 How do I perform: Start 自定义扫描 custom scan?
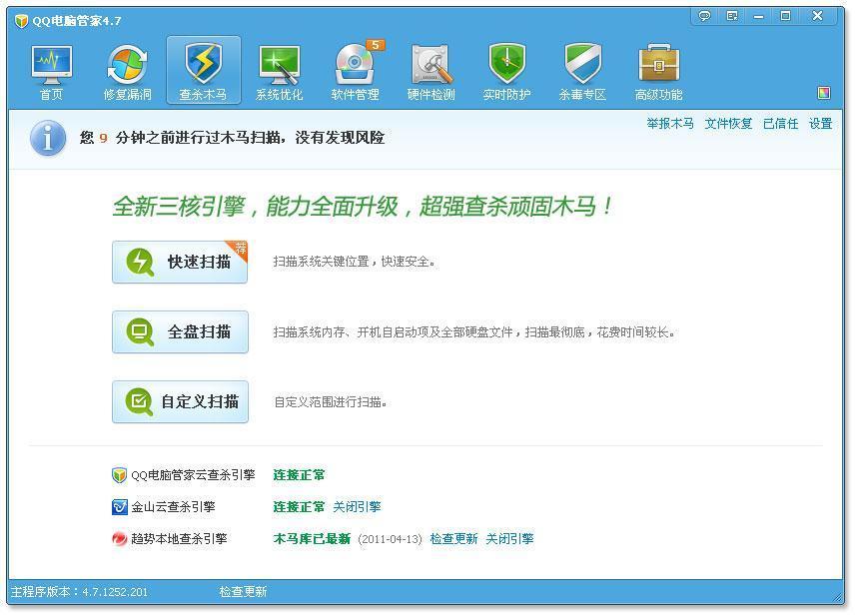tap(180, 402)
